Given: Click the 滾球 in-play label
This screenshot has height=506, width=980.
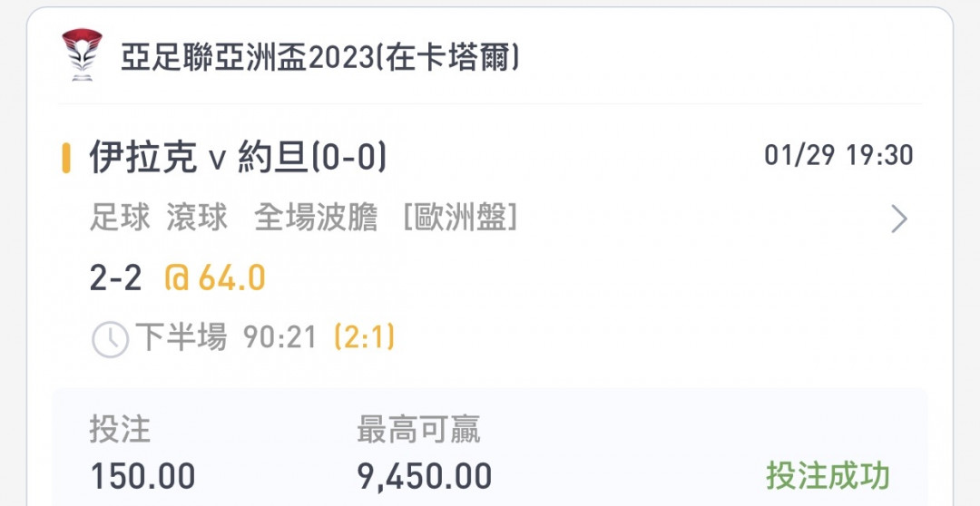Looking at the screenshot, I should point(197,219).
